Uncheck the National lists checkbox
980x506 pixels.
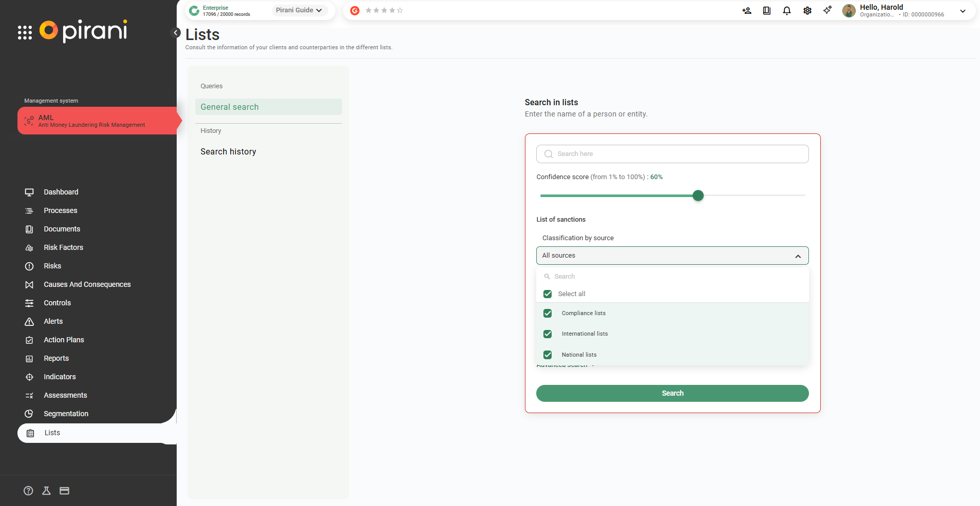(x=548, y=355)
